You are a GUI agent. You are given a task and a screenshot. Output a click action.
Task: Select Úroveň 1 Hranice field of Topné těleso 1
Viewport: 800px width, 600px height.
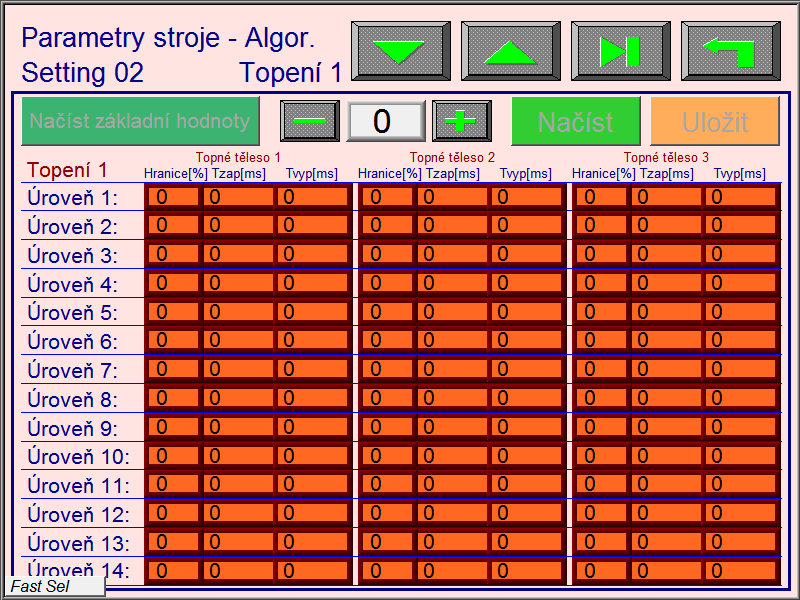click(173, 197)
